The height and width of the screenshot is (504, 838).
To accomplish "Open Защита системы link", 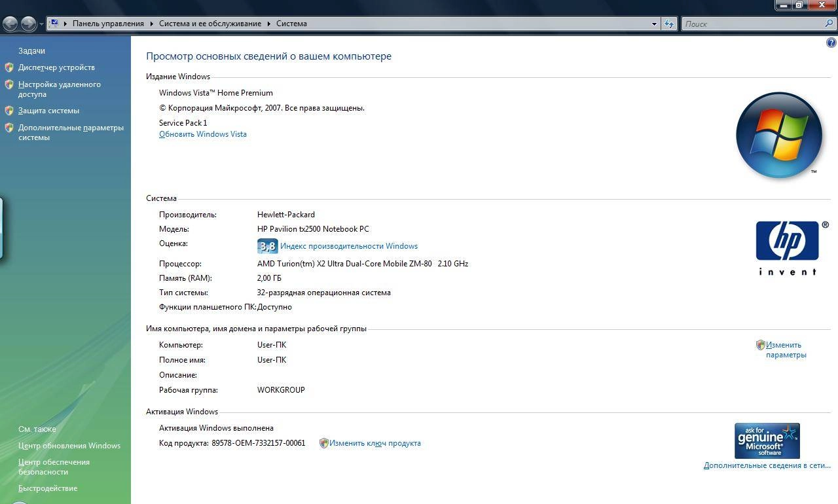I will tap(48, 111).
